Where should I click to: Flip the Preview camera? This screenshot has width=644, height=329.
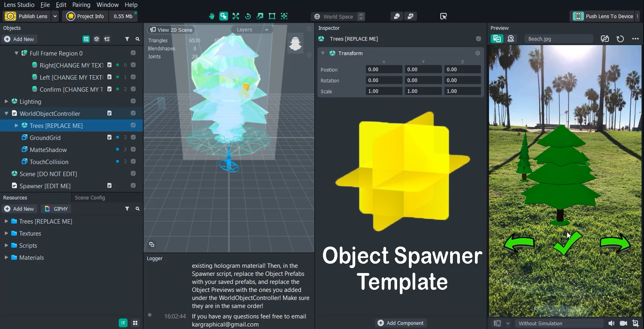(605, 39)
